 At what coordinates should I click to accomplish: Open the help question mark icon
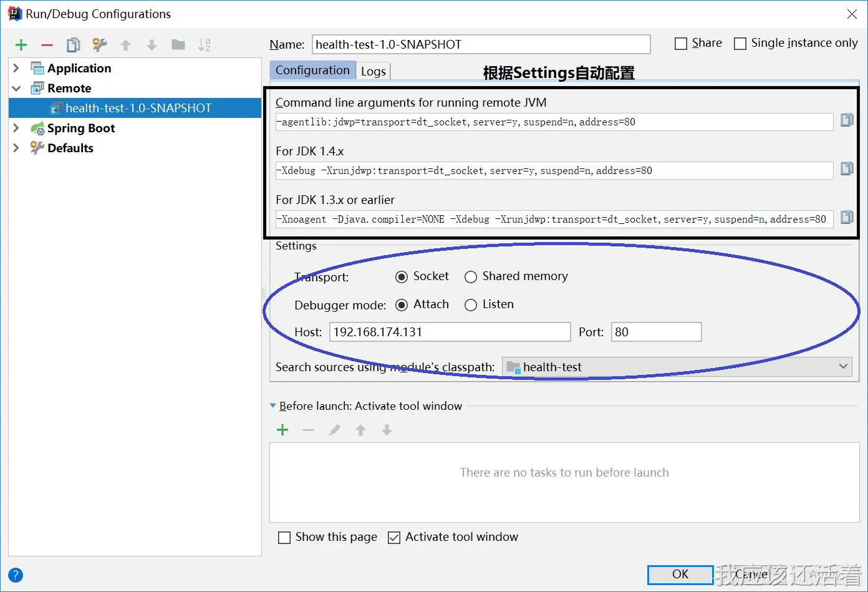(x=16, y=575)
